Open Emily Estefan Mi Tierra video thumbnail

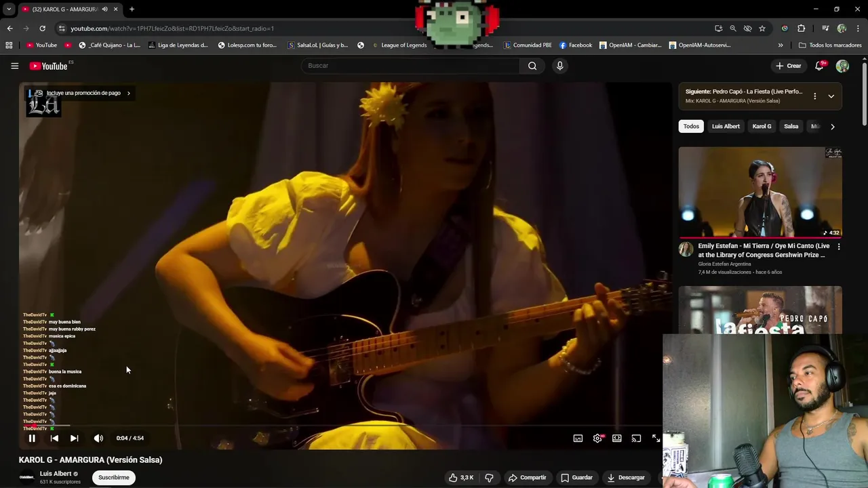[x=760, y=192]
